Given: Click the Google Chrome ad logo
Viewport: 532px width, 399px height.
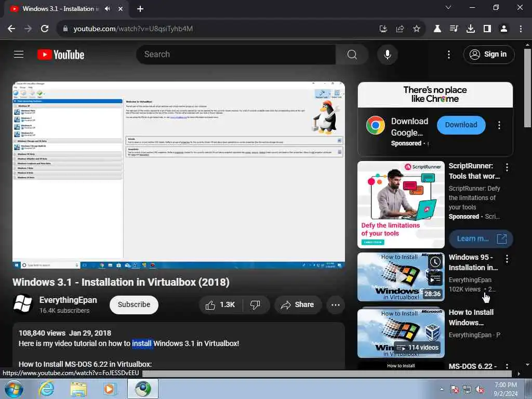Looking at the screenshot, I should [x=376, y=125].
